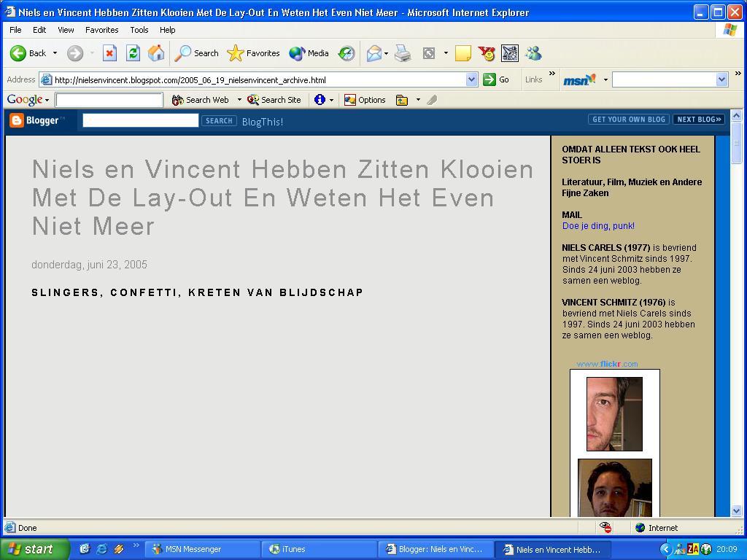747x560 pixels.
Task: Click the MSN butterfly logo
Action: click(x=579, y=80)
